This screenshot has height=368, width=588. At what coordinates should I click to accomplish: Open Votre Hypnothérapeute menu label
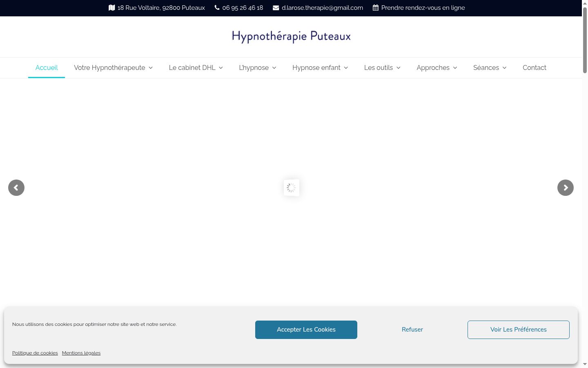(109, 68)
